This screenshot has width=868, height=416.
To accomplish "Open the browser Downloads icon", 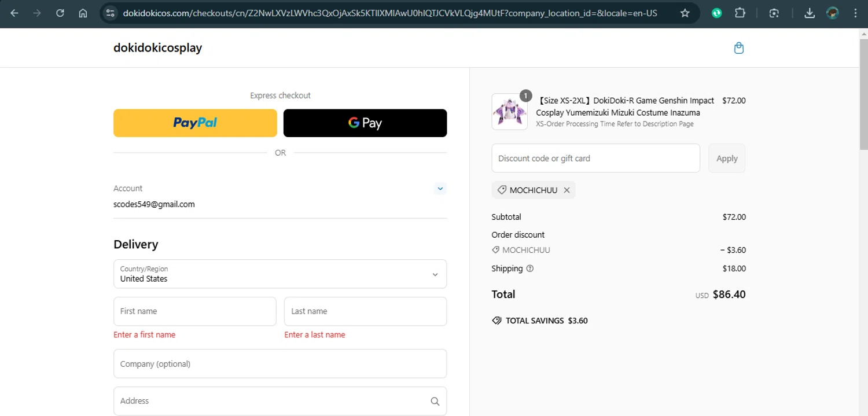I will pos(810,13).
